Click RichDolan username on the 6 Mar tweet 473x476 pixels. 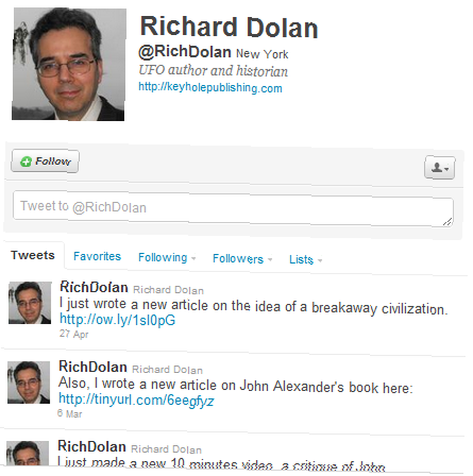[93, 367]
